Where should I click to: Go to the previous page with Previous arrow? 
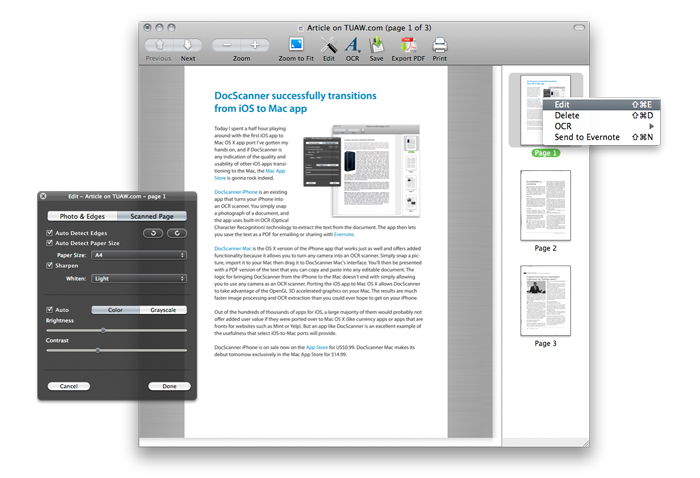(159, 45)
